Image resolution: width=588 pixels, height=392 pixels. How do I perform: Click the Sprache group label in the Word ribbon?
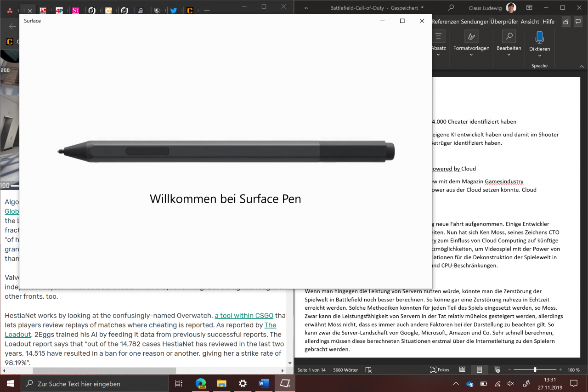coord(539,66)
